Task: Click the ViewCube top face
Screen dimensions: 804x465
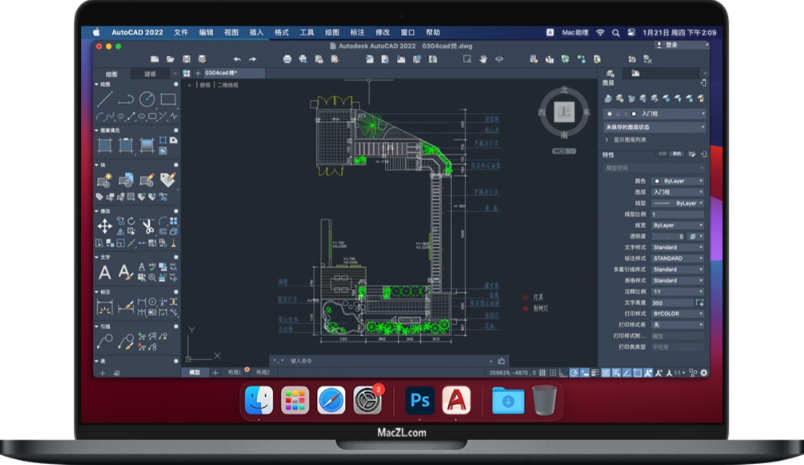Action: 564,112
